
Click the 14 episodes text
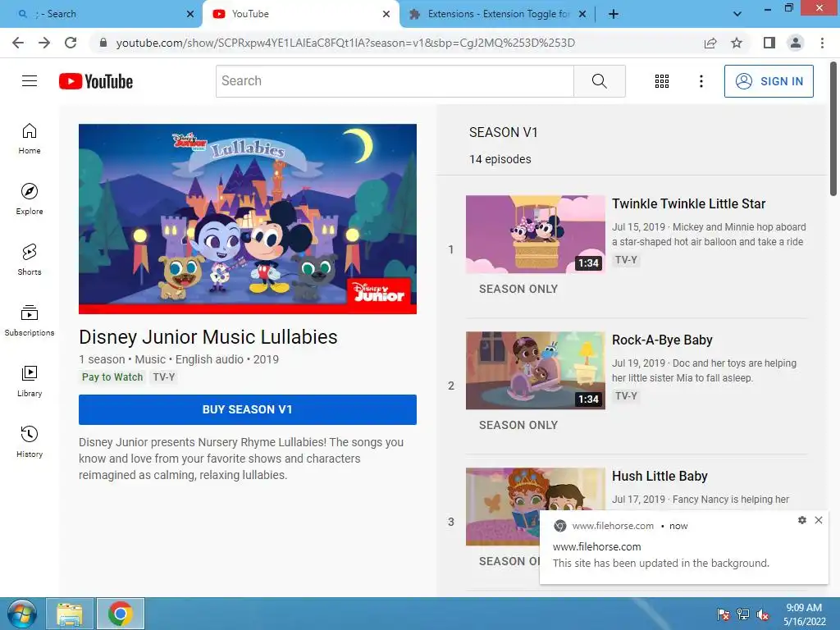coord(500,159)
